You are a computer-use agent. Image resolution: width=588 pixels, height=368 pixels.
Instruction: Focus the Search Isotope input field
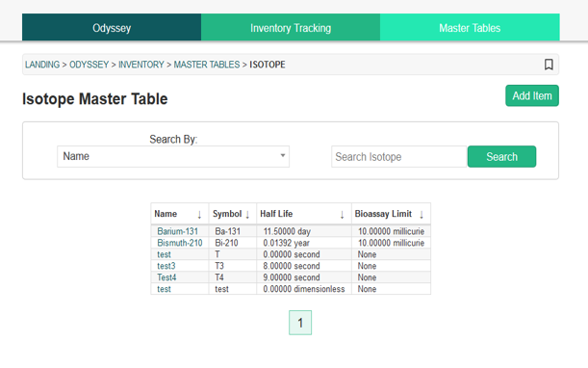[x=399, y=157]
